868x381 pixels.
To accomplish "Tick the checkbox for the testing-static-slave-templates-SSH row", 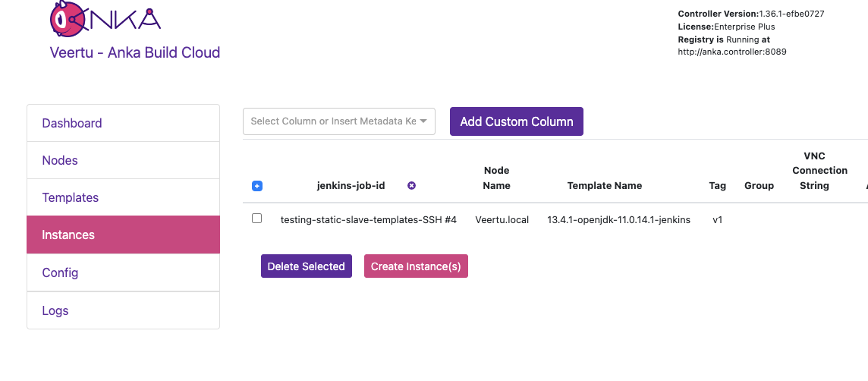I will click(256, 219).
